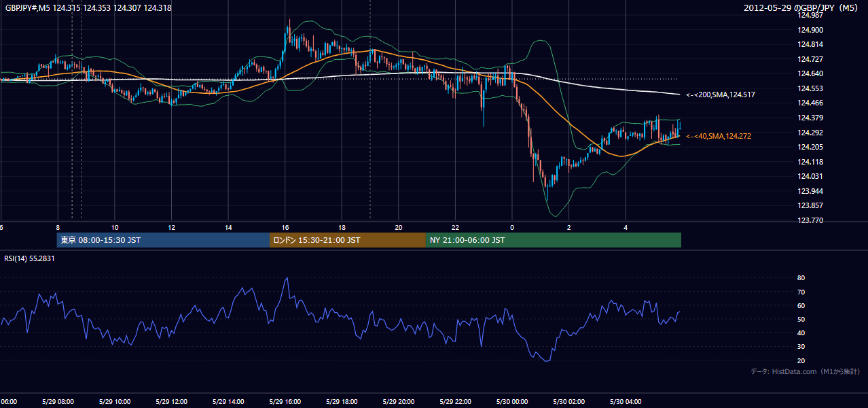Click price axis label 124.814

point(810,45)
